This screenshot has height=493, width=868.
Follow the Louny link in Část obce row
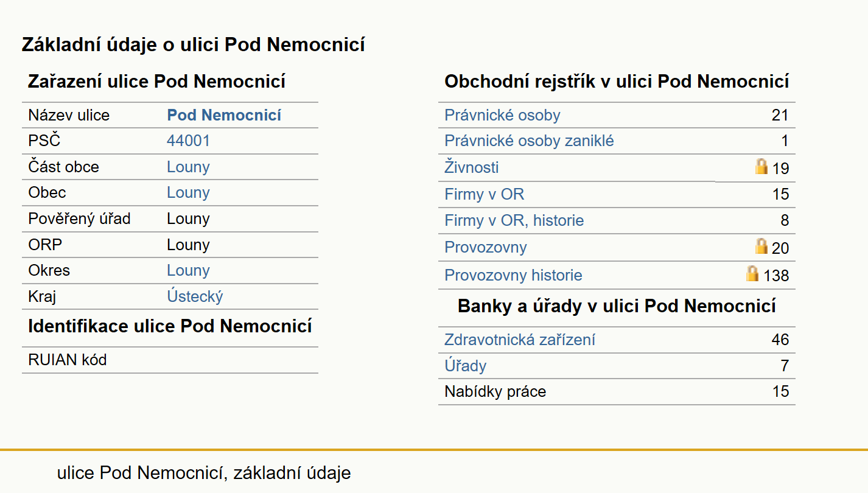coord(188,167)
